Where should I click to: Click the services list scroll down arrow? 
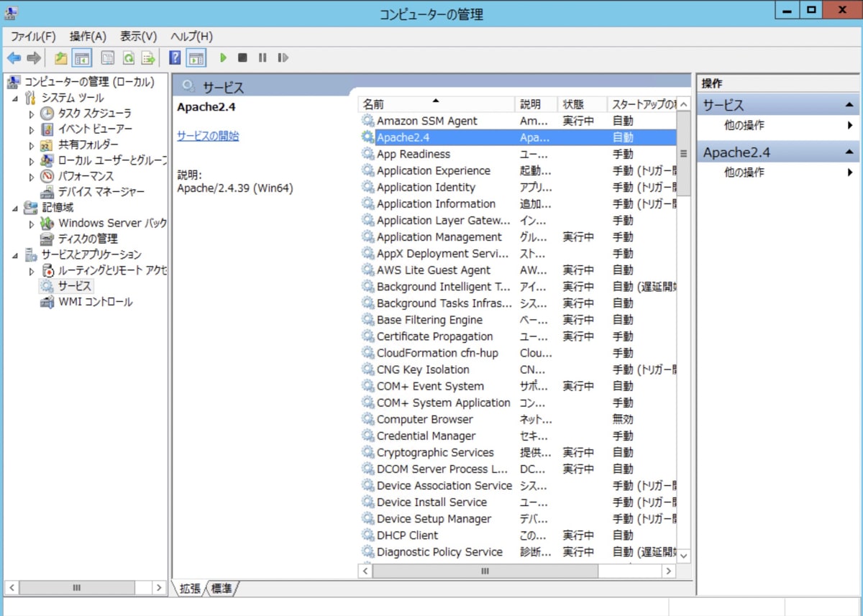click(683, 556)
